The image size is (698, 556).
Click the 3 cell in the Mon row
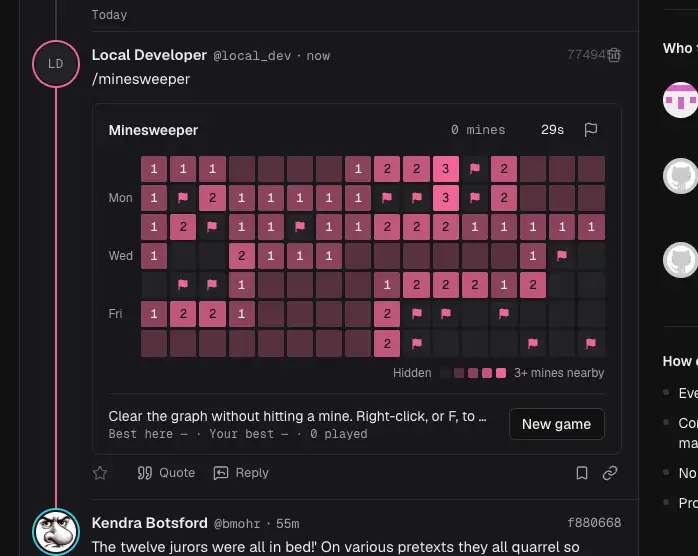[x=446, y=198]
